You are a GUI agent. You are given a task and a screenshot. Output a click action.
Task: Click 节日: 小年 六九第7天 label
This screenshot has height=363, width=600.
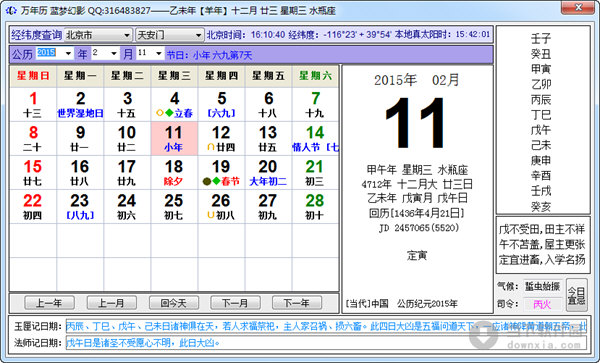pos(209,55)
